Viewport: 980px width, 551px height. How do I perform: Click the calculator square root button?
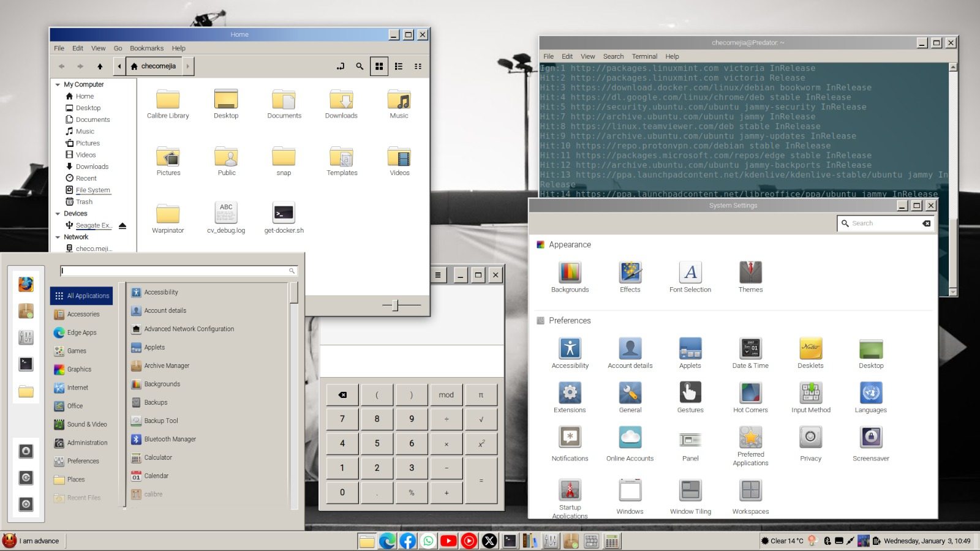coord(481,419)
